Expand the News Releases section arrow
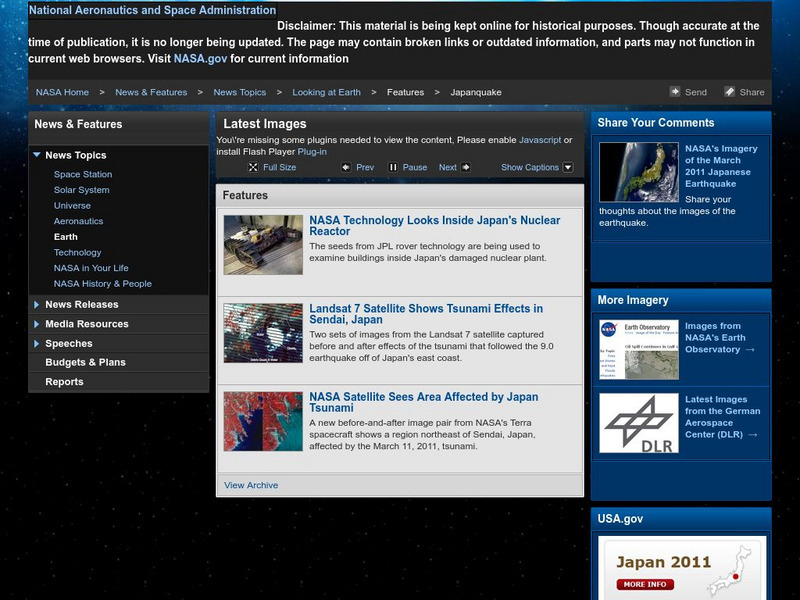Viewport: 800px width, 600px height. click(x=36, y=305)
